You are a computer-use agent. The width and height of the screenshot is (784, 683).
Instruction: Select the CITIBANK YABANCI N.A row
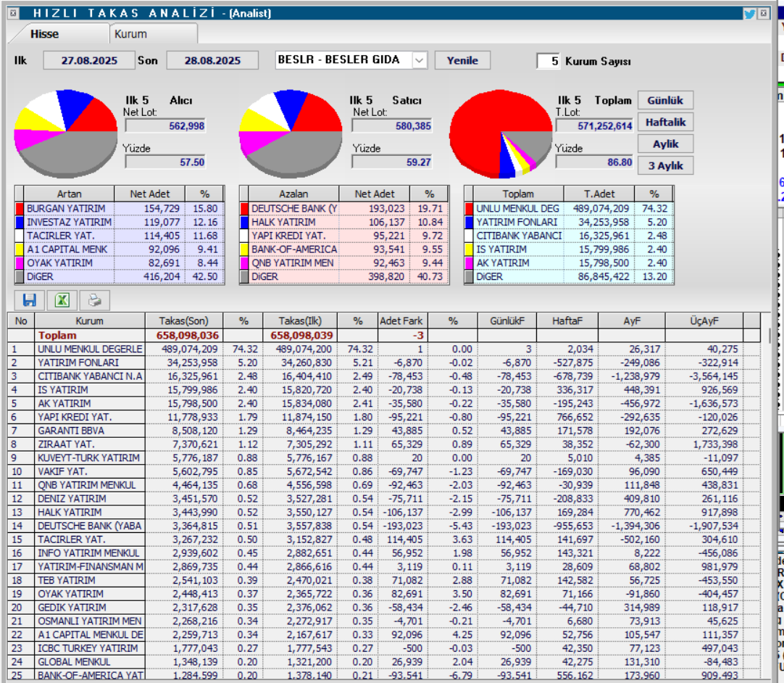[384, 376]
